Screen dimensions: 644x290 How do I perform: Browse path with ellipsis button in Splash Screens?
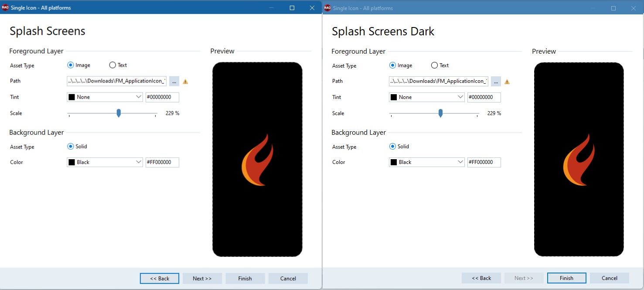pos(174,81)
